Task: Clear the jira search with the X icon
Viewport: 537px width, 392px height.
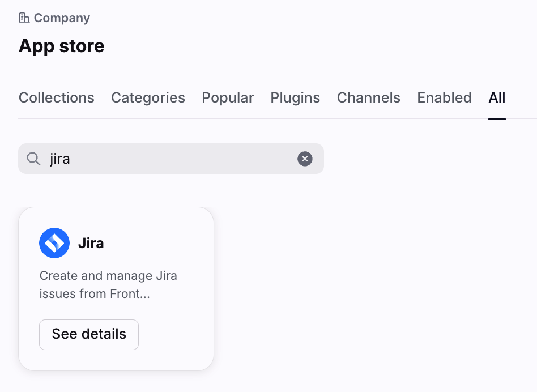Action: pyautogui.click(x=305, y=159)
